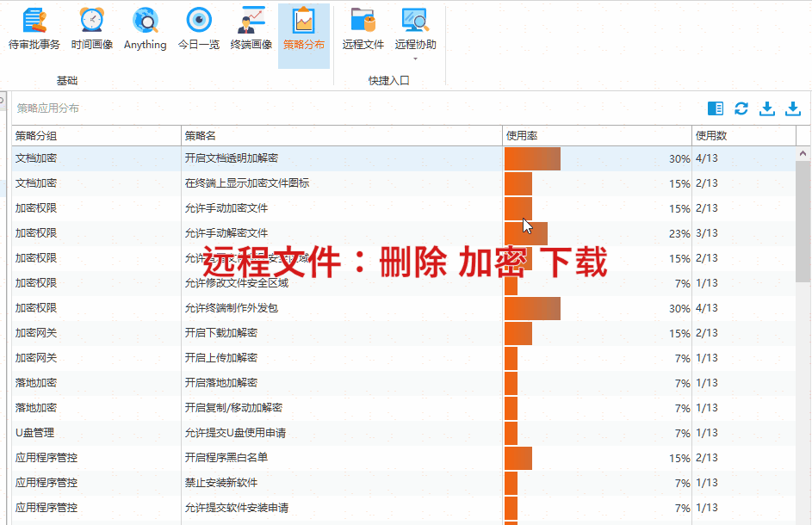Open the Anything search icon
The width and height of the screenshot is (812, 525).
click(145, 21)
